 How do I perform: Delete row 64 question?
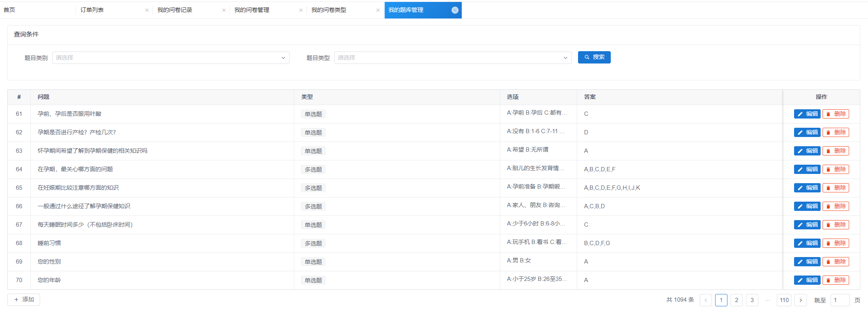(836, 169)
